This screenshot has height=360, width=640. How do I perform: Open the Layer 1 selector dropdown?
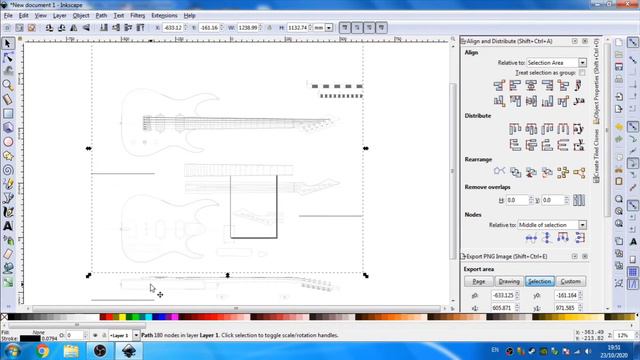136,335
